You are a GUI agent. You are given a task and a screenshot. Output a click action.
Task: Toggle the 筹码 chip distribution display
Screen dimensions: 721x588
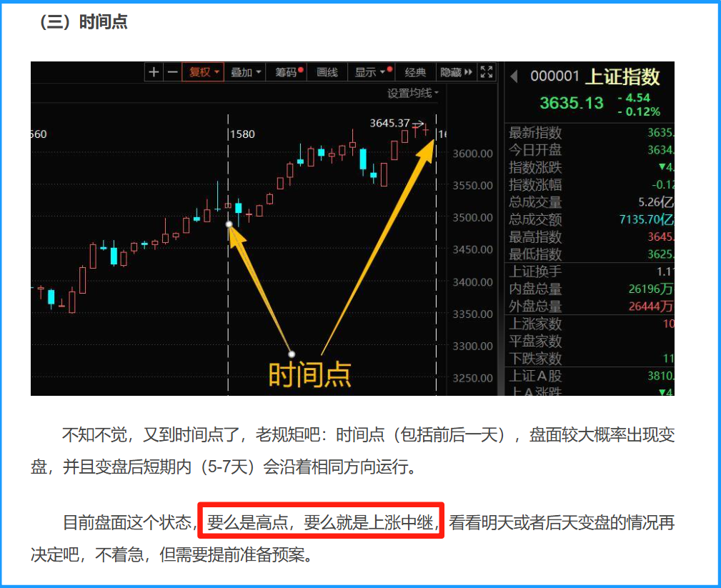(x=285, y=72)
